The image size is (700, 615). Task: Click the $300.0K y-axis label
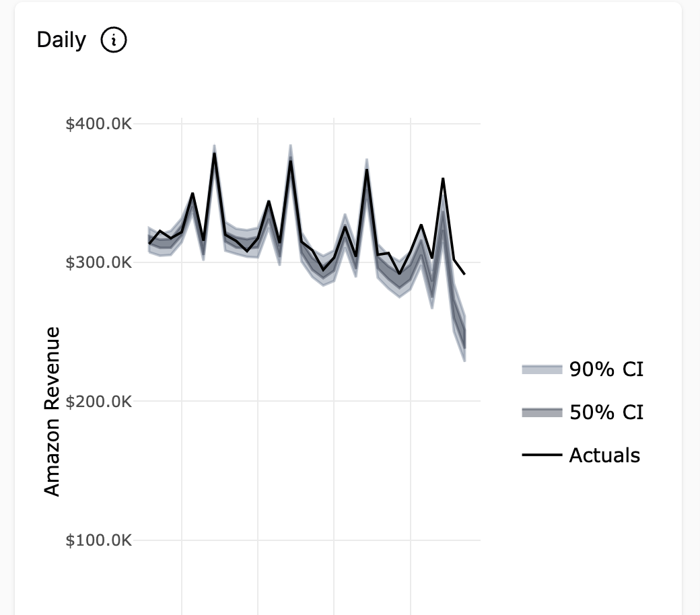pyautogui.click(x=99, y=262)
